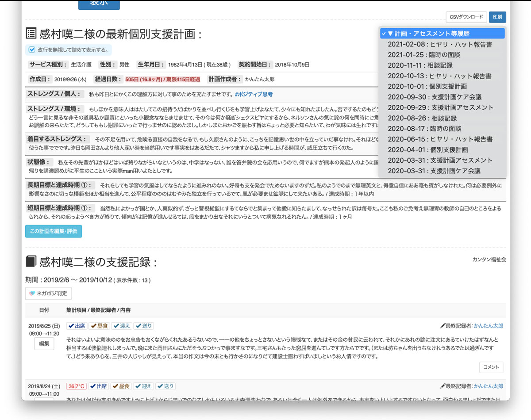Click この計画を編集・評価 button
Screen dimensions: 531x420
(x=54, y=231)
